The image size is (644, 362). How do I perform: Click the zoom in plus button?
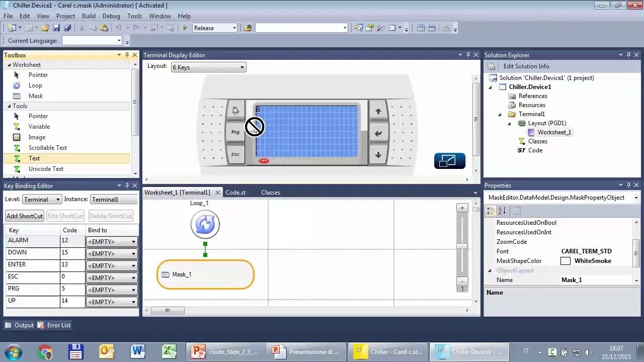point(462,208)
